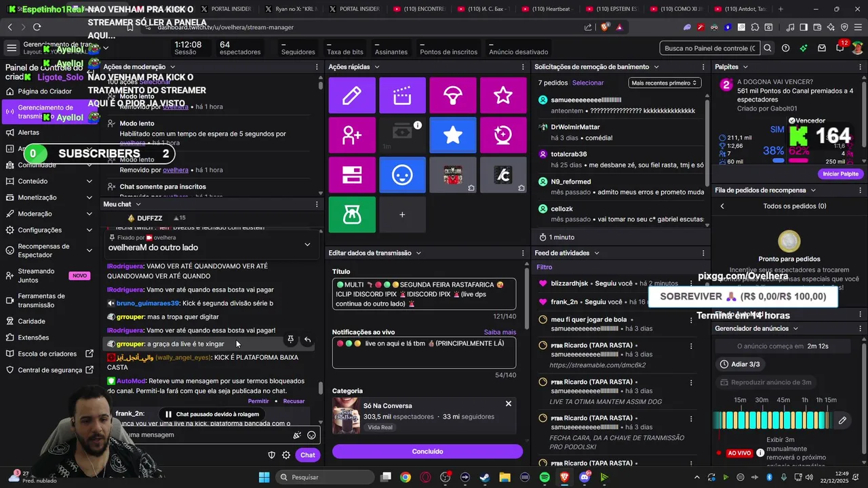Click the Título text field
Viewport: 868px width, 488px height.
[424, 293]
